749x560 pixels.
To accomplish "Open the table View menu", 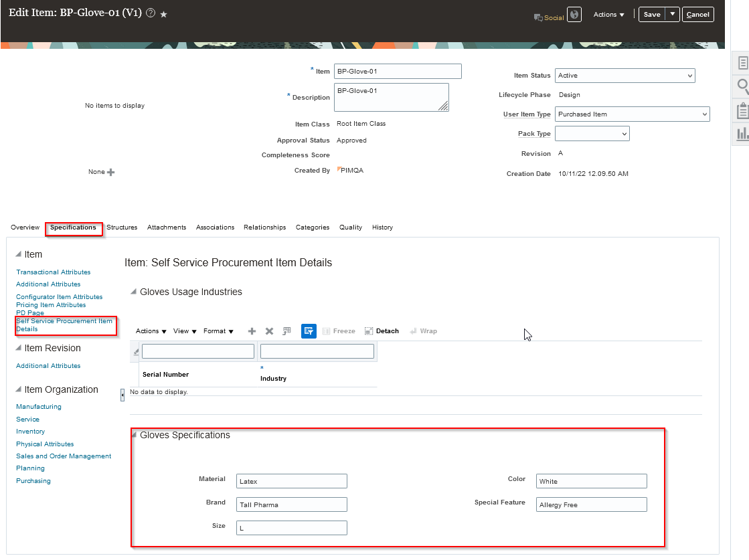I will point(185,331).
